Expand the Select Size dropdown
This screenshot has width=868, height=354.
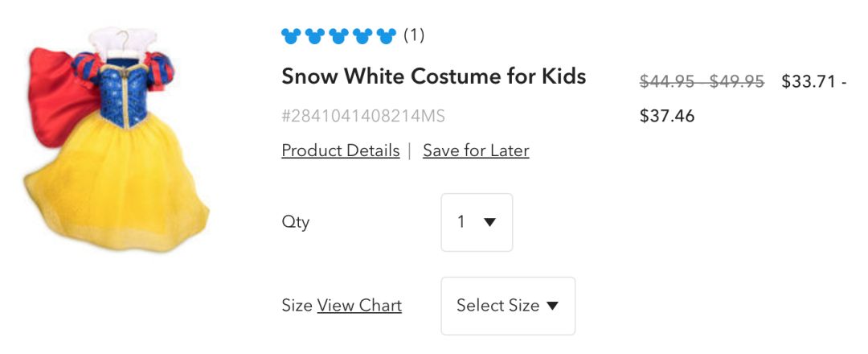click(x=508, y=306)
